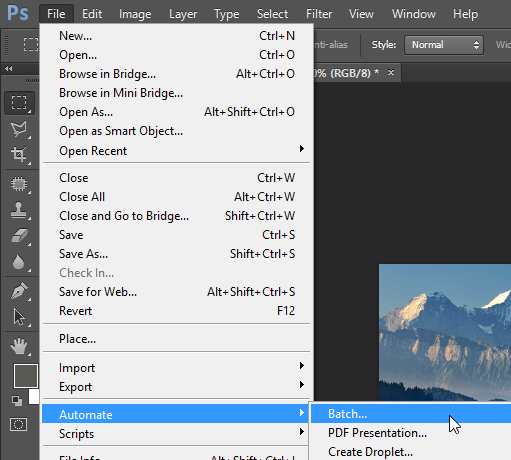The image size is (511, 460).
Task: Expand the Scripts submenu
Action: 176,434
